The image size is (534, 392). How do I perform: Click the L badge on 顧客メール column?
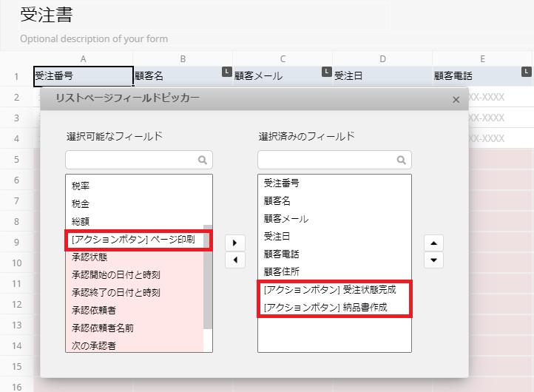click(326, 71)
